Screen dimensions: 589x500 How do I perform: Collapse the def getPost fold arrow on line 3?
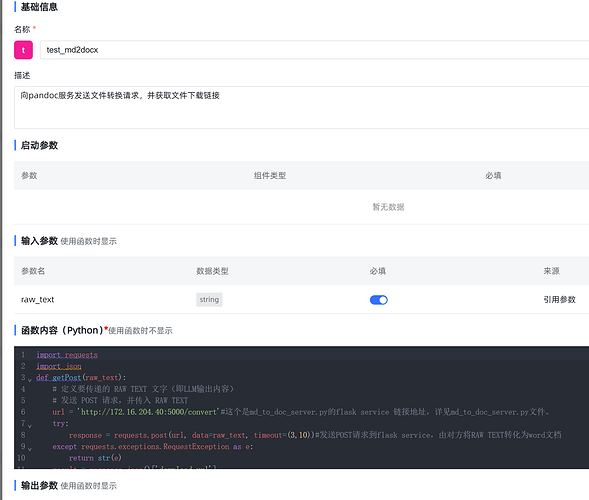click(30, 380)
